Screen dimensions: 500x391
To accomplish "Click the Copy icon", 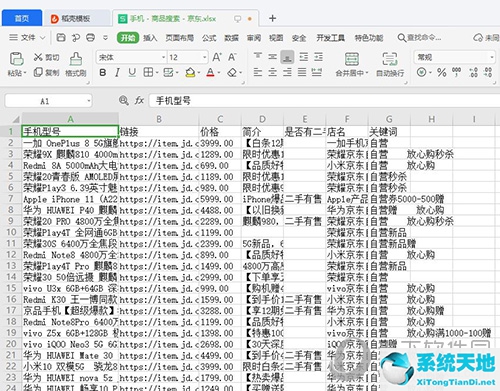I will click(x=38, y=72).
